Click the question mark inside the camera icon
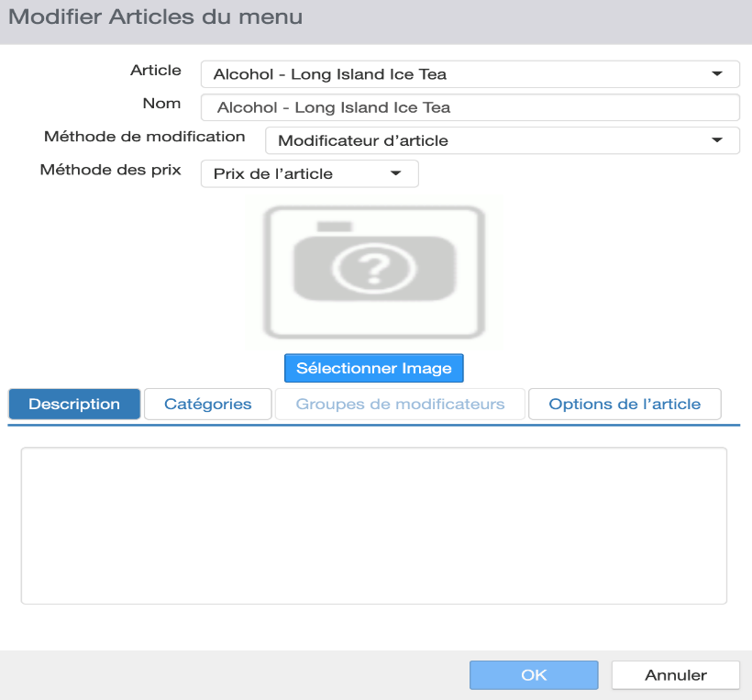The height and width of the screenshot is (700, 752). [374, 269]
